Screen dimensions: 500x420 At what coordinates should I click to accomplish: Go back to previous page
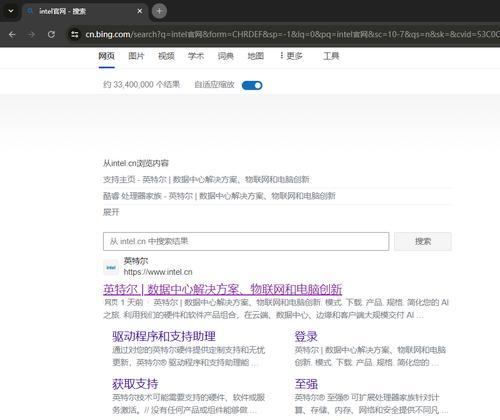click(x=12, y=34)
